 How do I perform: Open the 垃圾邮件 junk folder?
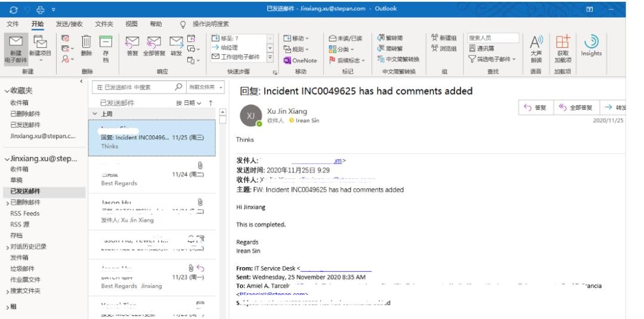pyautogui.click(x=22, y=268)
